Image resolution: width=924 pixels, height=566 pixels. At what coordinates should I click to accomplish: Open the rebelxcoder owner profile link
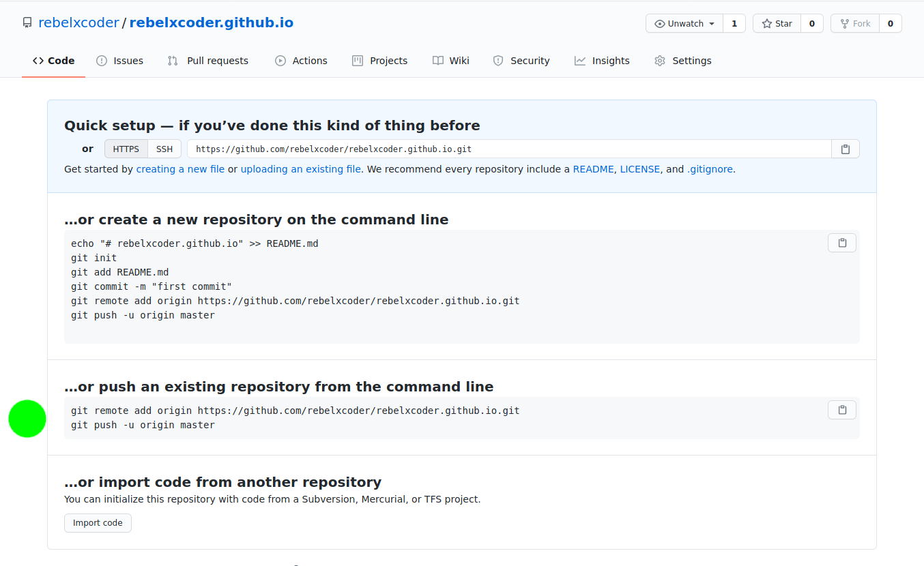point(78,23)
